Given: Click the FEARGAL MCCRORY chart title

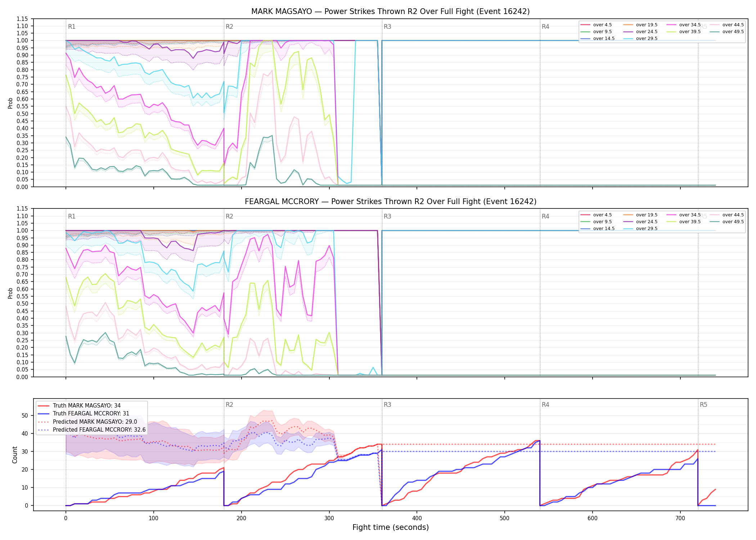Looking at the screenshot, I should tap(391, 202).
